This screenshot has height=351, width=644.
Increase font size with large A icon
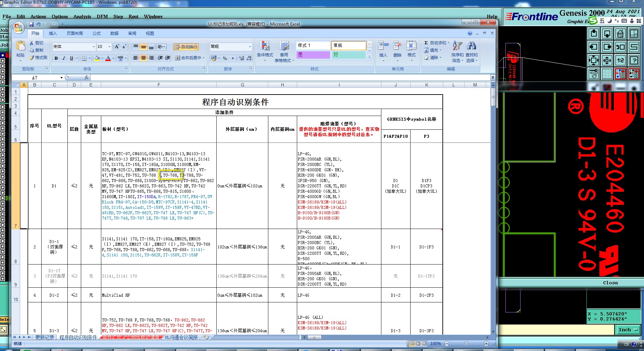(117, 47)
